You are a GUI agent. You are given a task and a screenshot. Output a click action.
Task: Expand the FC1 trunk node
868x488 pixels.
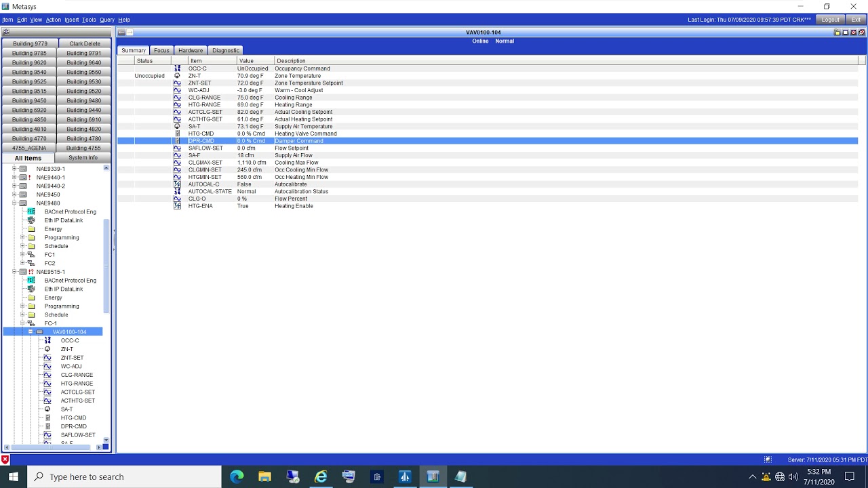22,254
